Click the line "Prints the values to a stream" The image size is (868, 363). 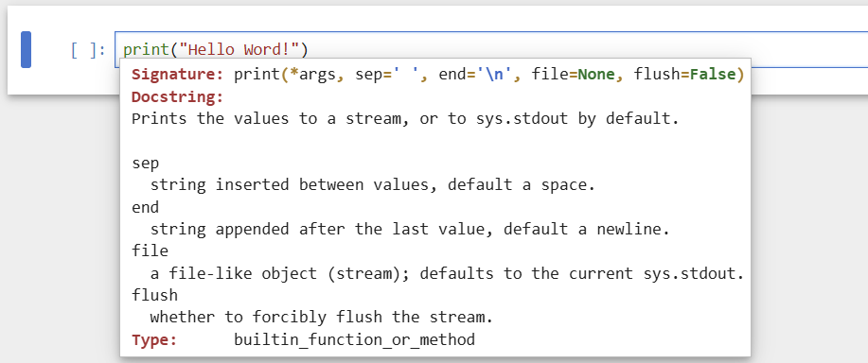click(x=405, y=119)
